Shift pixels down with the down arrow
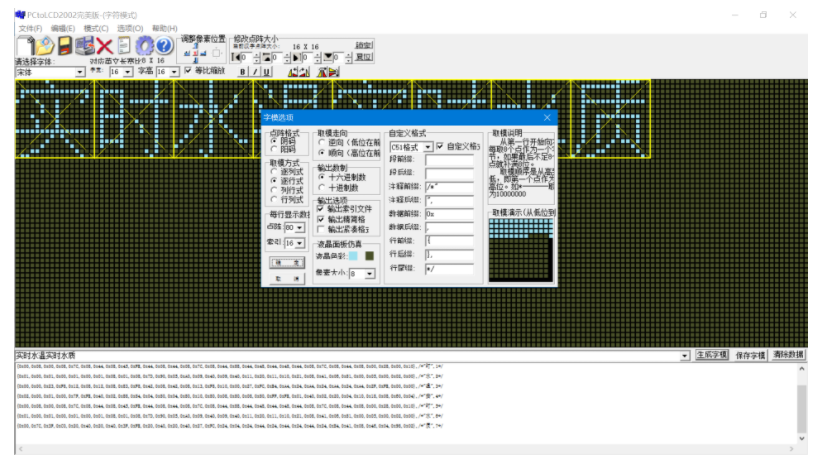Viewport: 826px width, 464px height. pyautogui.click(x=195, y=61)
